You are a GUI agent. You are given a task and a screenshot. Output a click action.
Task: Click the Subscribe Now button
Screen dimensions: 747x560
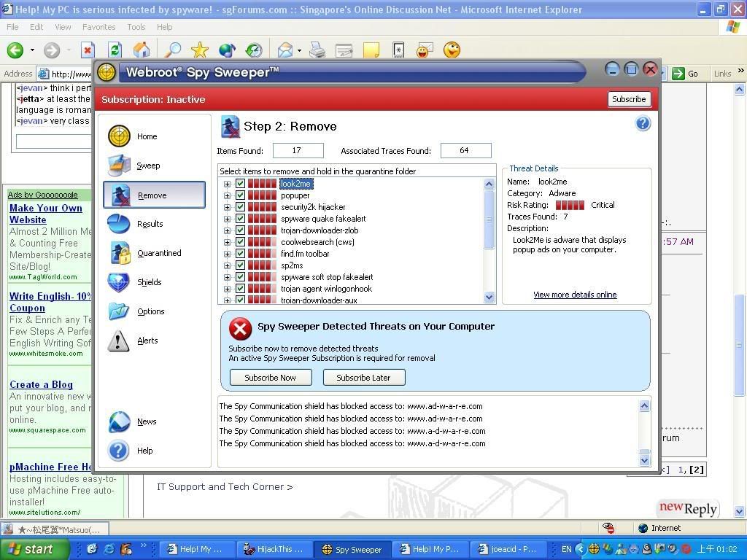coord(270,378)
